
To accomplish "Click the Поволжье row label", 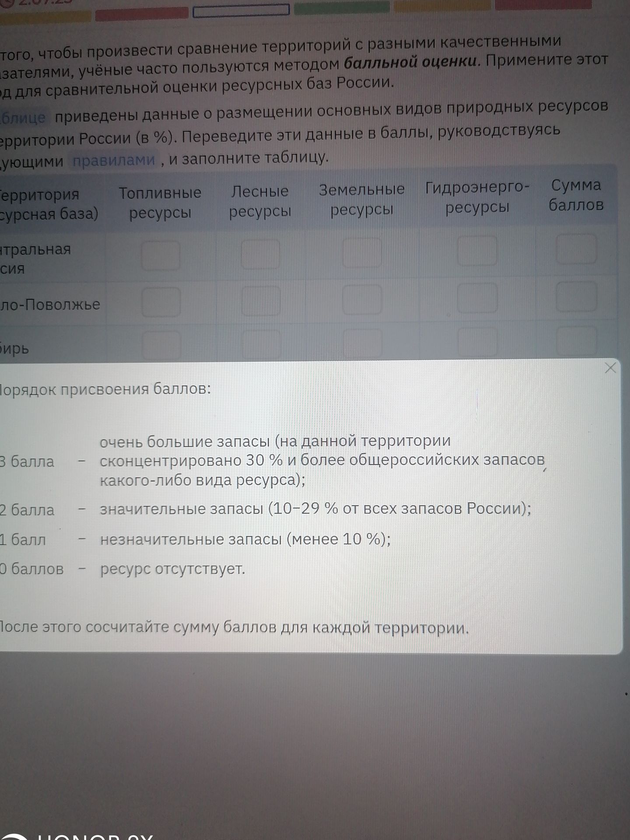I will coord(50,304).
